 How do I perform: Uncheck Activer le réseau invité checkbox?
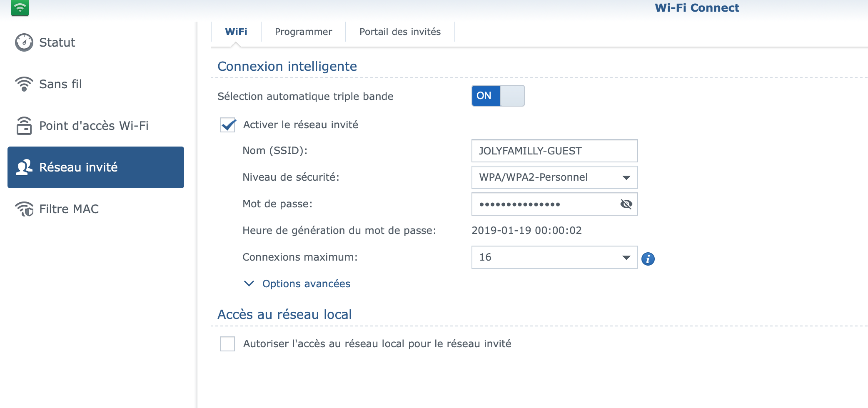[x=228, y=125]
